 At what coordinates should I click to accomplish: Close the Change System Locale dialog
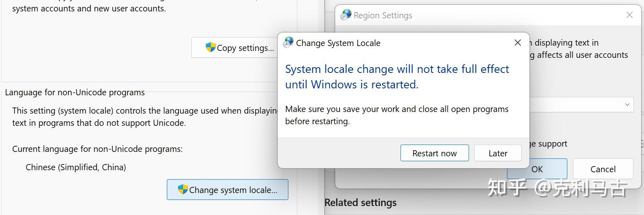click(518, 43)
